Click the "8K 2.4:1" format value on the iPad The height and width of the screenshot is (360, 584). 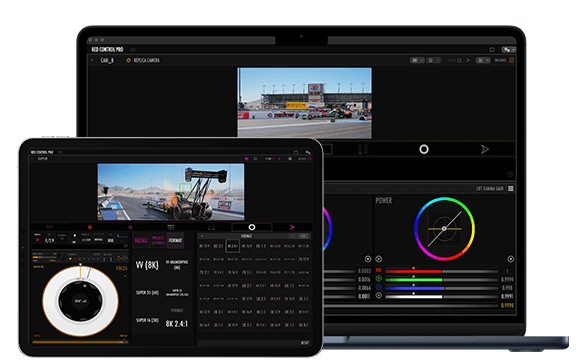tap(177, 324)
